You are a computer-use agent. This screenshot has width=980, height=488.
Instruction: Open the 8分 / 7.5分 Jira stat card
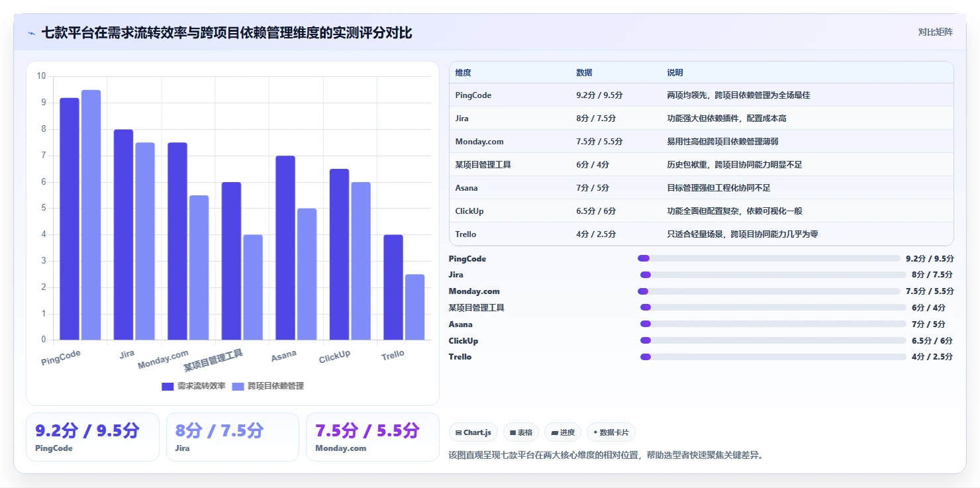(233, 437)
